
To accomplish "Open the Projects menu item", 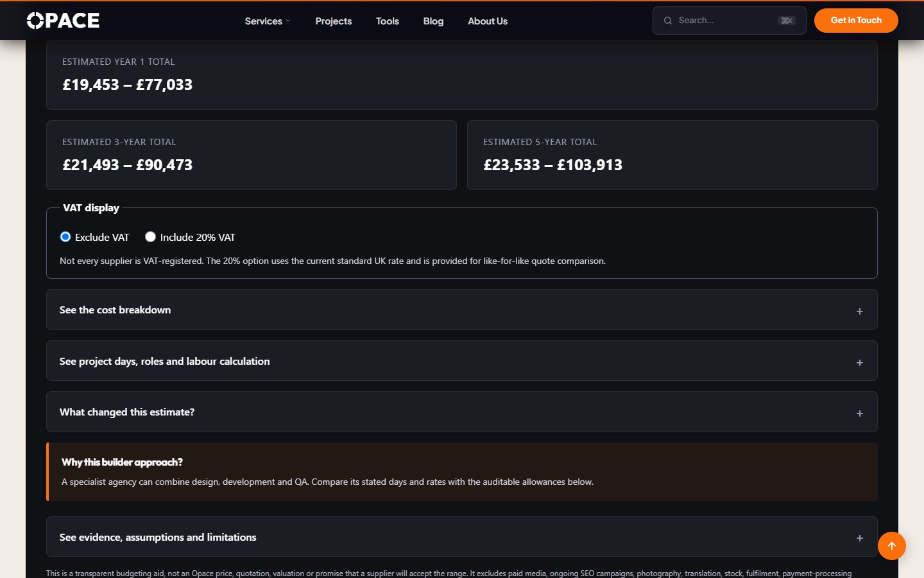I will 334,21.
